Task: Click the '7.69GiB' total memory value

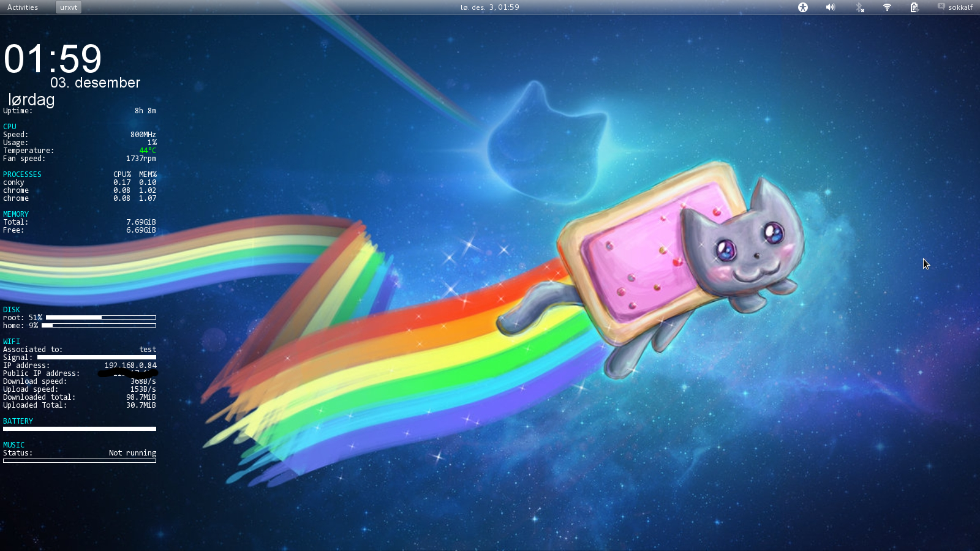Action: pyautogui.click(x=141, y=222)
